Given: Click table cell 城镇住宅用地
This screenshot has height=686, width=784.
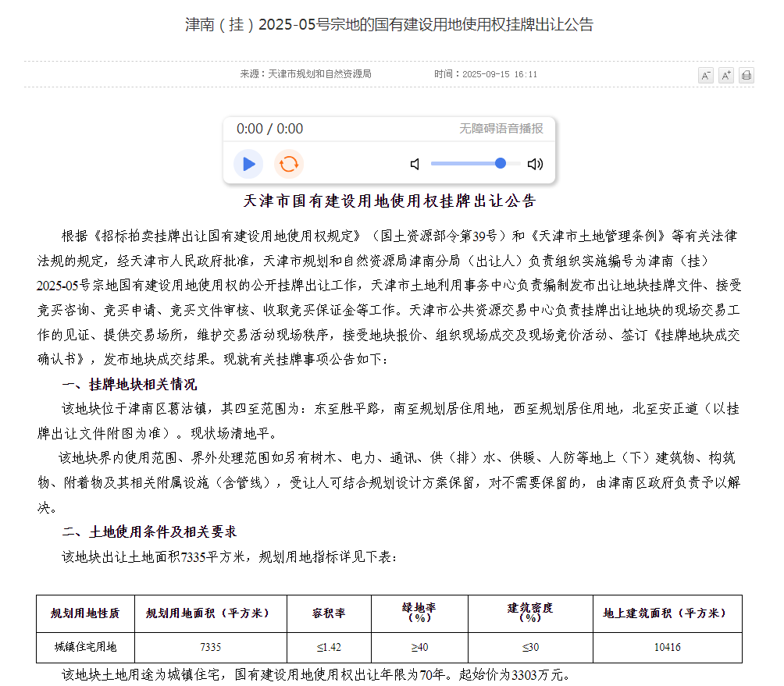Looking at the screenshot, I should click(85, 647).
